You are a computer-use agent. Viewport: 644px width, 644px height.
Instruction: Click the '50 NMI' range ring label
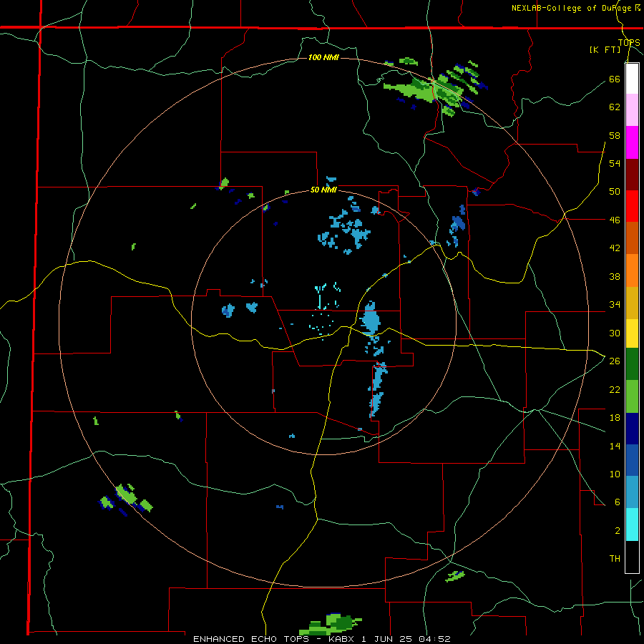coord(323,190)
